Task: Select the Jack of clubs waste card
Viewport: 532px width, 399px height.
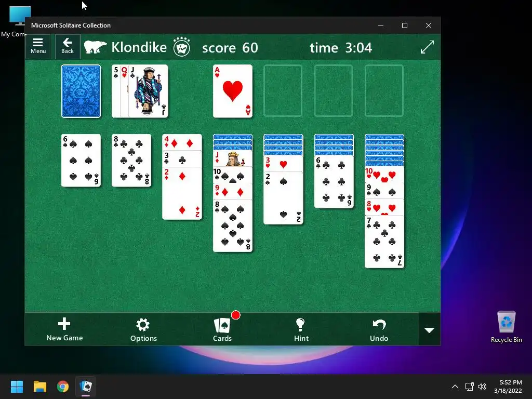Action: click(x=149, y=91)
